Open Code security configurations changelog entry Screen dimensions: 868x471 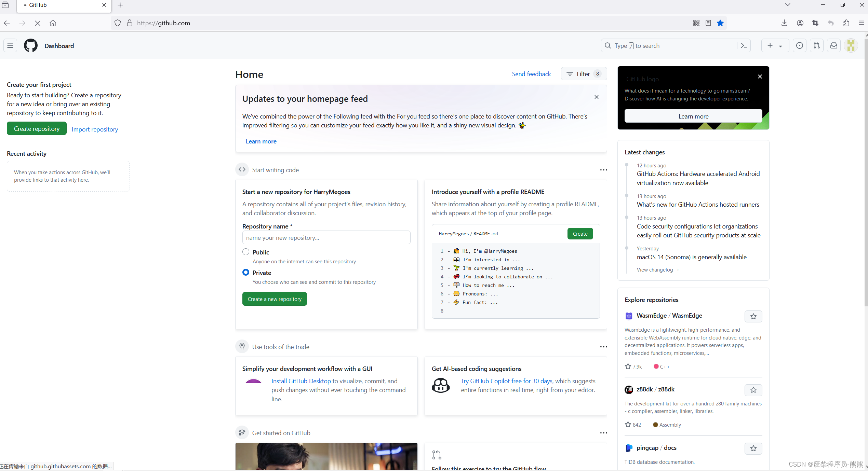698,231
